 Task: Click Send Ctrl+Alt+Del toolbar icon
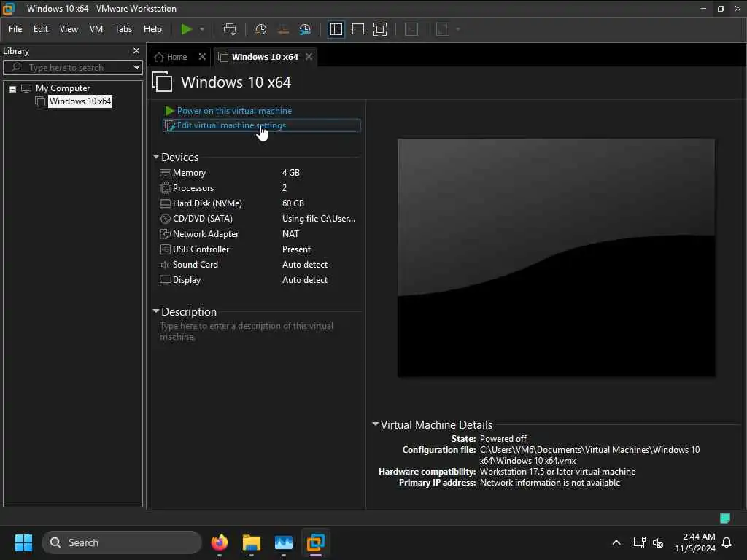tap(230, 29)
